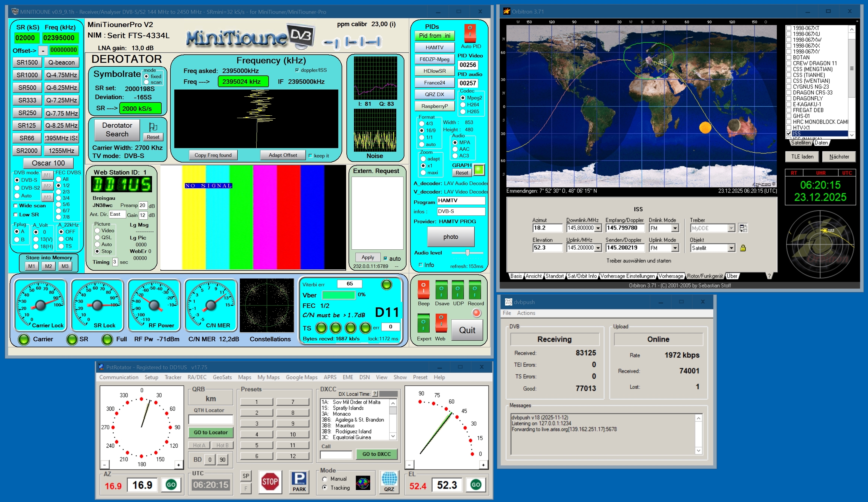The image size is (868, 502).
Task: Click the lock icon beside Objekt dropdown
Action: (743, 248)
